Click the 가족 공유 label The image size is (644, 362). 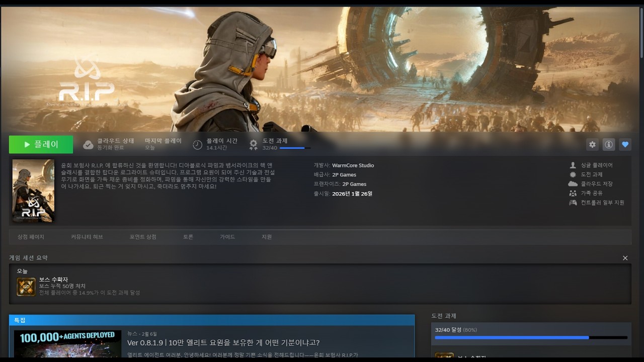(592, 193)
